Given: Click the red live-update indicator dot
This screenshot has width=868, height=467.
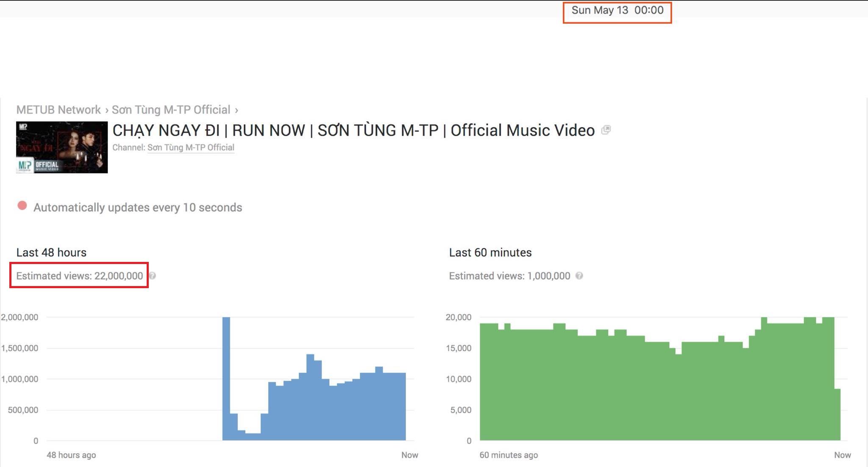Looking at the screenshot, I should pyautogui.click(x=22, y=206).
